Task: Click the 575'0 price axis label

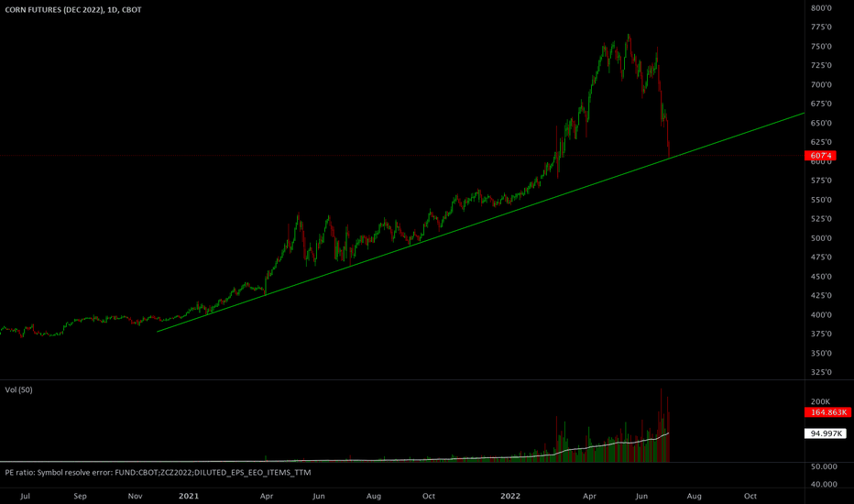Action: tap(821, 181)
